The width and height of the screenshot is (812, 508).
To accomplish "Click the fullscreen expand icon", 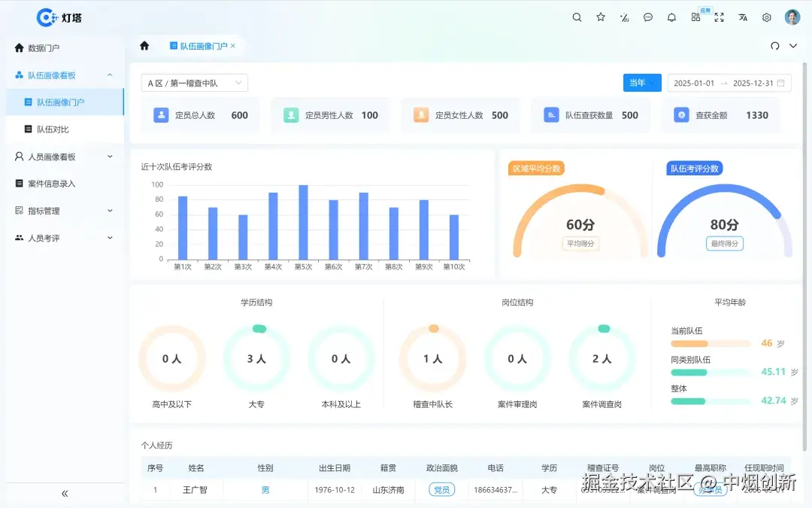I will point(719,17).
